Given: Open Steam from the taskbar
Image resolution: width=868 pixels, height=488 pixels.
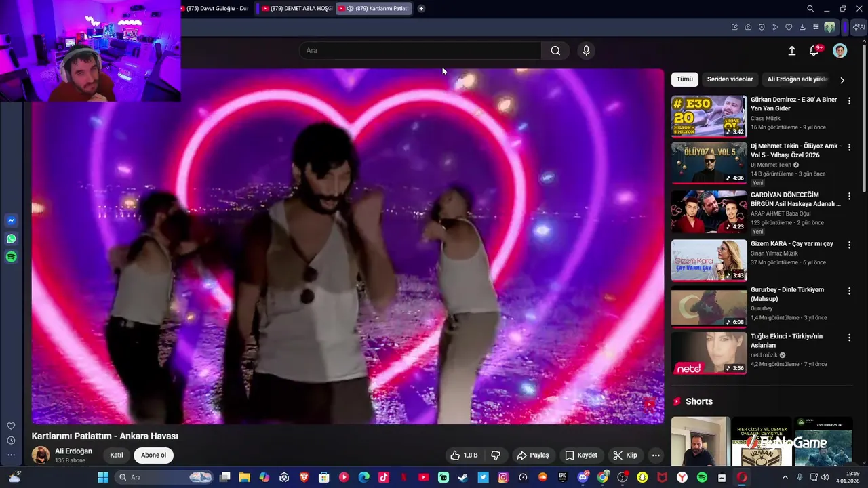Looking at the screenshot, I should tap(463, 477).
